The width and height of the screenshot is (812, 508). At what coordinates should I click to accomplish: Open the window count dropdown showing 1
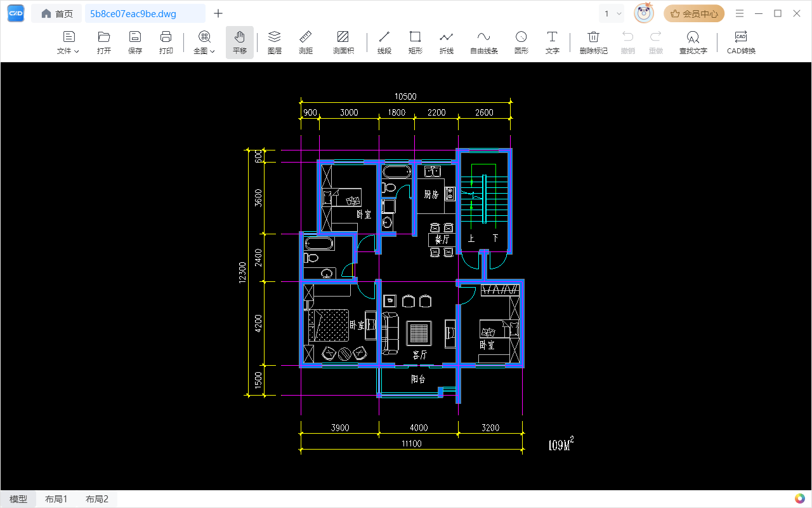pos(612,13)
